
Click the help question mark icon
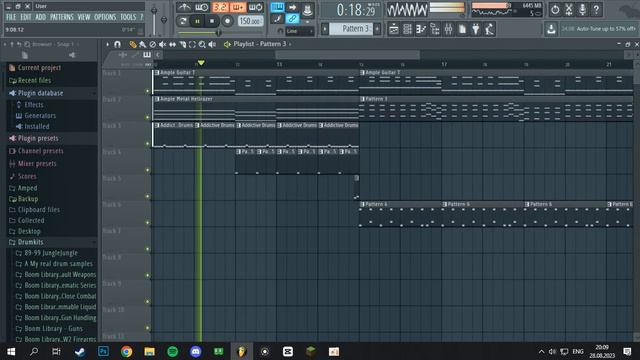click(596, 9)
